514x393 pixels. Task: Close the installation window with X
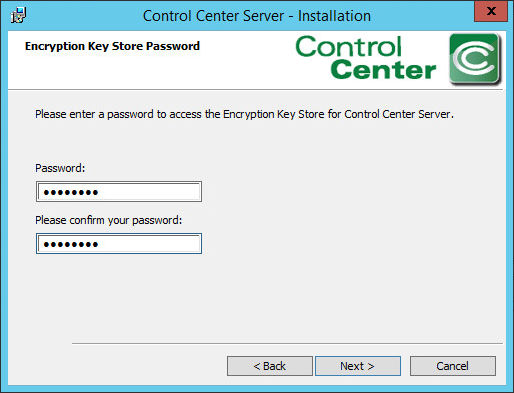(x=491, y=11)
